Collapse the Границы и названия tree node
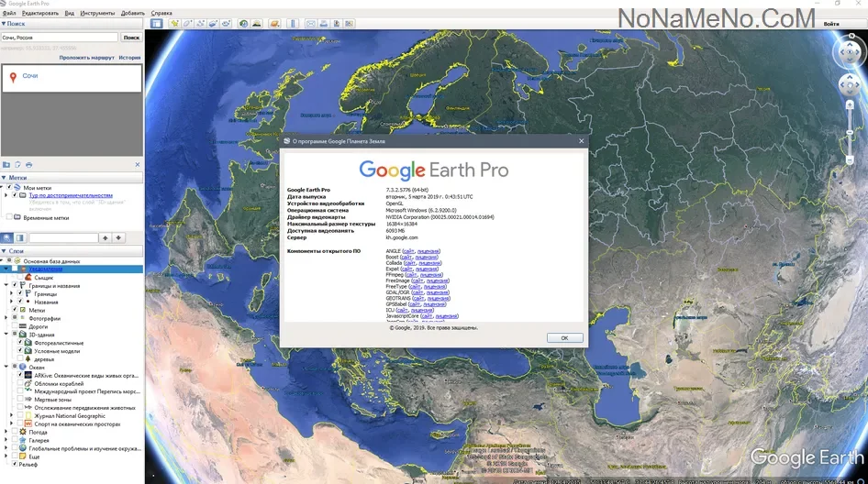 pos(6,285)
